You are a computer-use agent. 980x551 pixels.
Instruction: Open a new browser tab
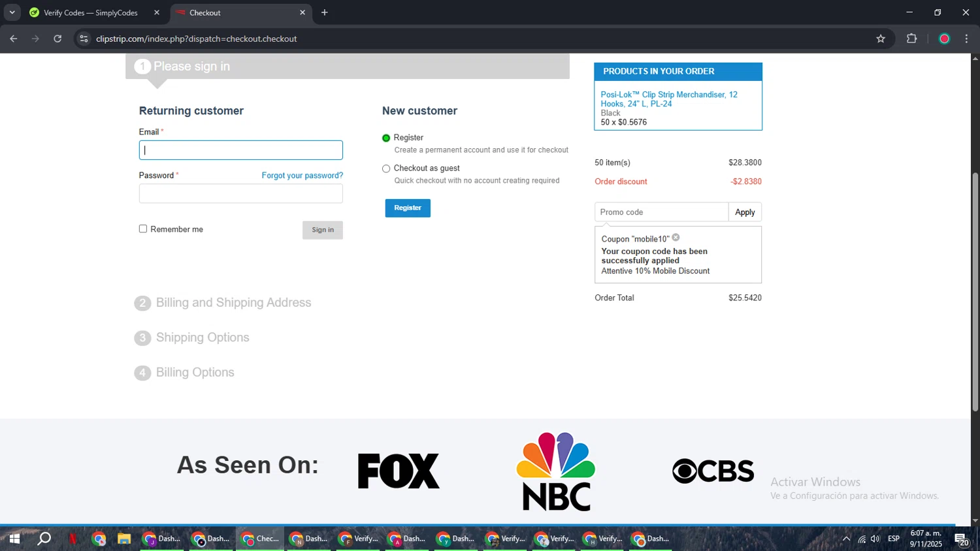coord(325,12)
